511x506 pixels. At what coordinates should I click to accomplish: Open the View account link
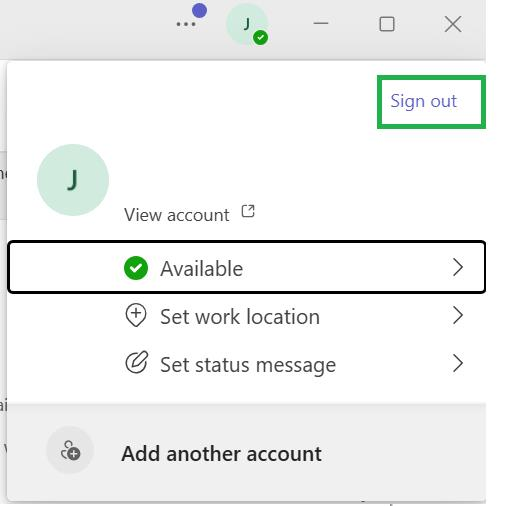(177, 215)
